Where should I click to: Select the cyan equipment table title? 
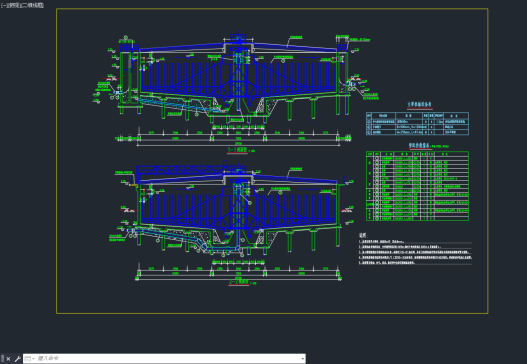pos(419,105)
